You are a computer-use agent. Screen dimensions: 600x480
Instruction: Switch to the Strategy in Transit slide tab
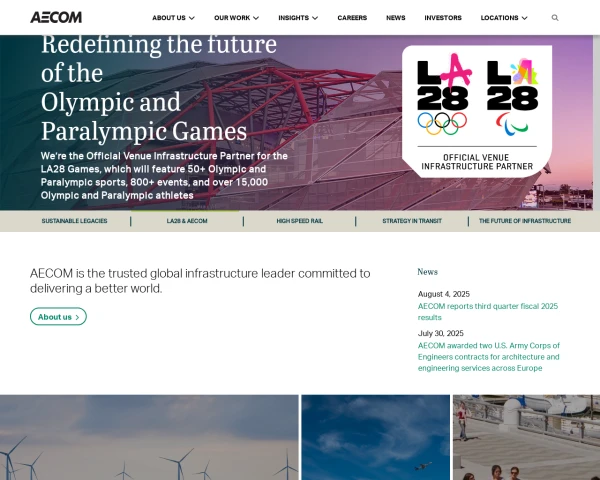pos(412,221)
